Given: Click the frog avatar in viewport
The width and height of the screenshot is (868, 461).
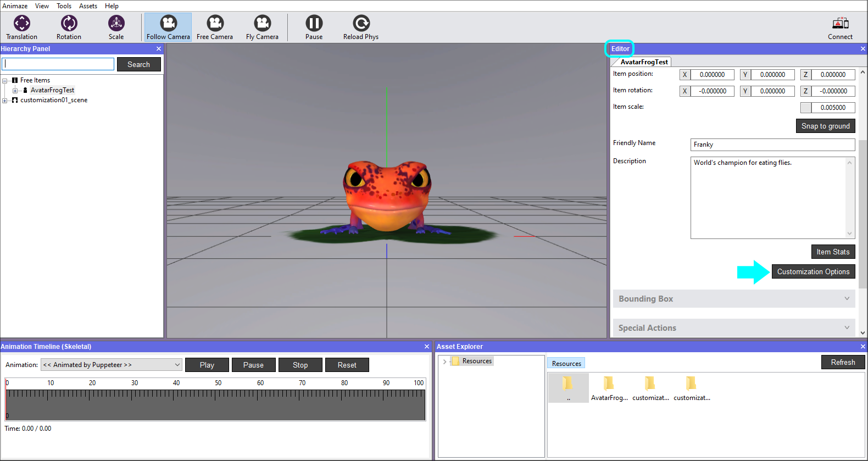Looking at the screenshot, I should 387,198.
